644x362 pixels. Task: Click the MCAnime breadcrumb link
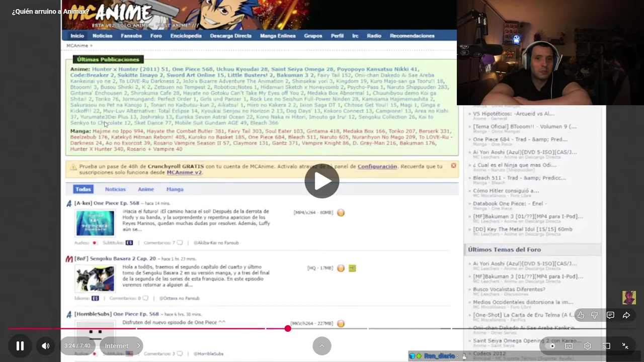pyautogui.click(x=77, y=46)
